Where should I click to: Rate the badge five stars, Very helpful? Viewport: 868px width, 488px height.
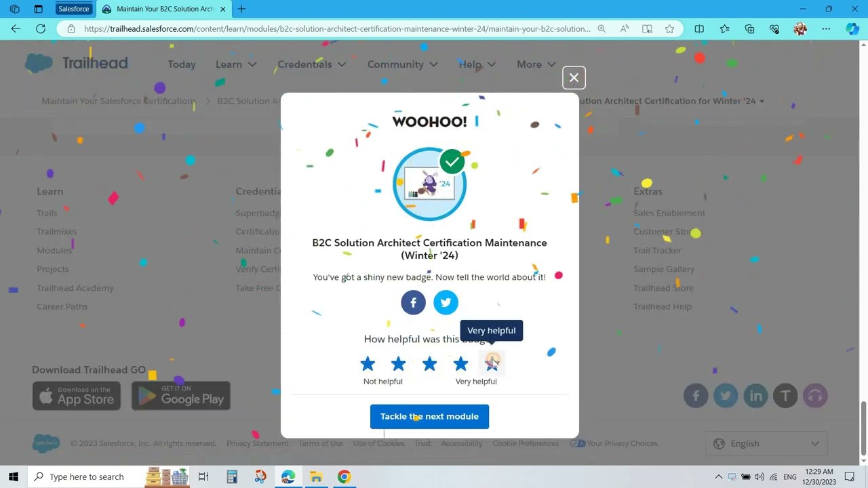[x=492, y=364]
